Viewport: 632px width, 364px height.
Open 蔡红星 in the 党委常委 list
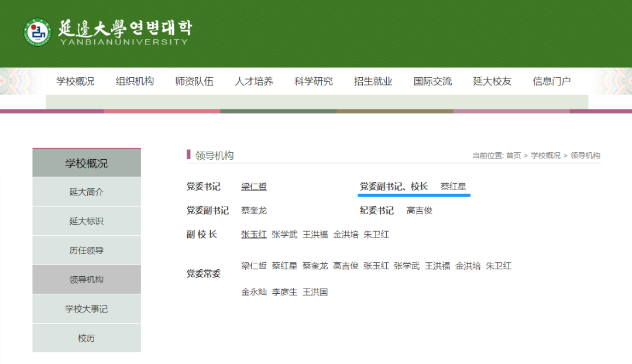[284, 266]
